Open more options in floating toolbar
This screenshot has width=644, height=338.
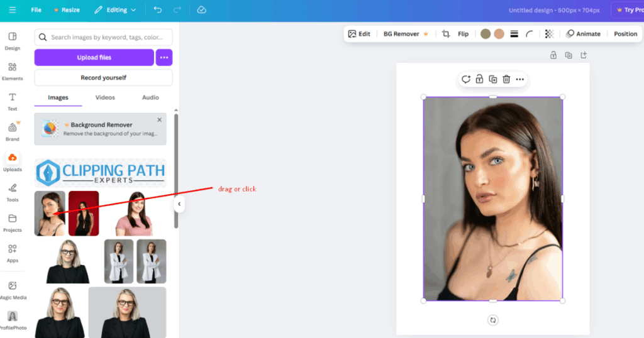point(520,79)
